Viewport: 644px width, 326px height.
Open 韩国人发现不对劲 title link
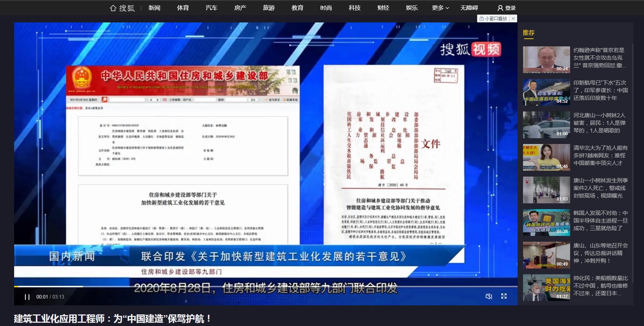click(601, 220)
